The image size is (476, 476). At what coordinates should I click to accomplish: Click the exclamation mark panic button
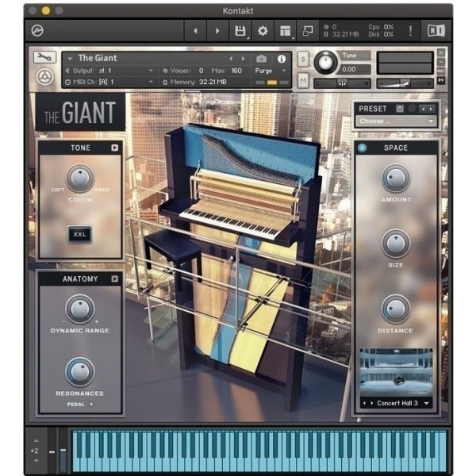410,31
